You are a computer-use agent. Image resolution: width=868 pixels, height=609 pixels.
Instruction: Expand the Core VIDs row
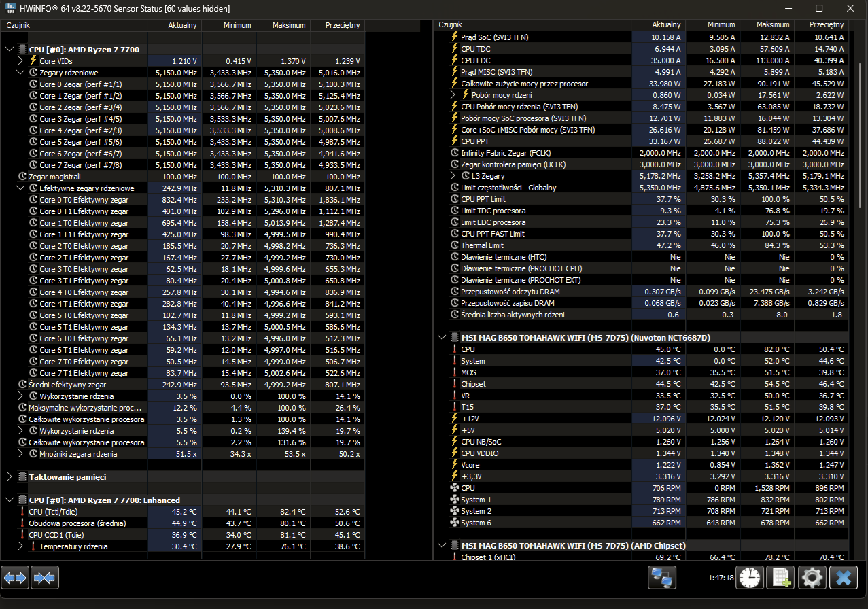tap(20, 60)
